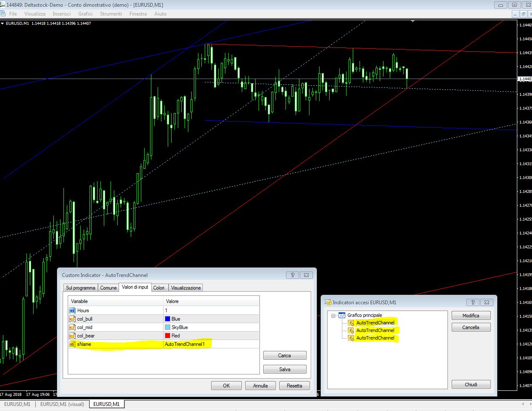Switch to the Comune tab
This screenshot has width=532, height=411.
coord(109,288)
